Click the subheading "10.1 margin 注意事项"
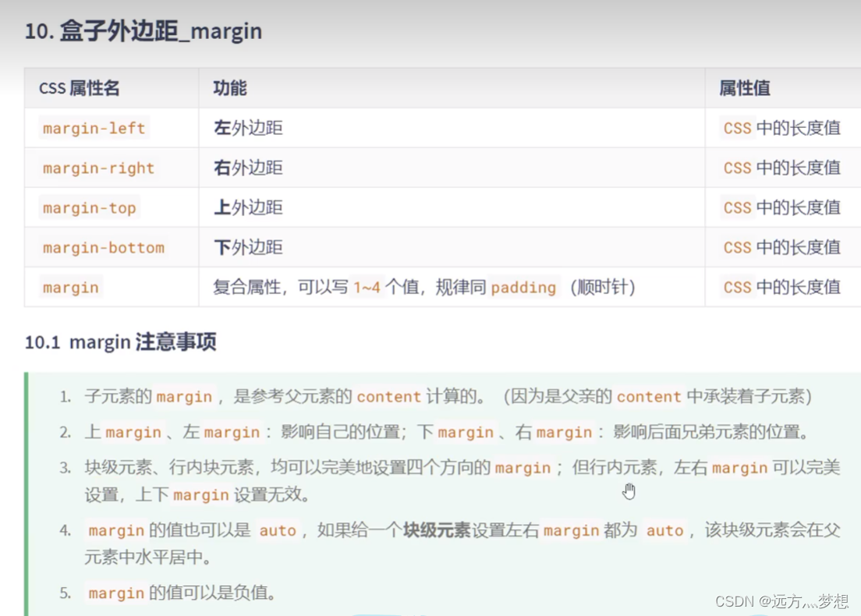861x616 pixels. tap(121, 342)
